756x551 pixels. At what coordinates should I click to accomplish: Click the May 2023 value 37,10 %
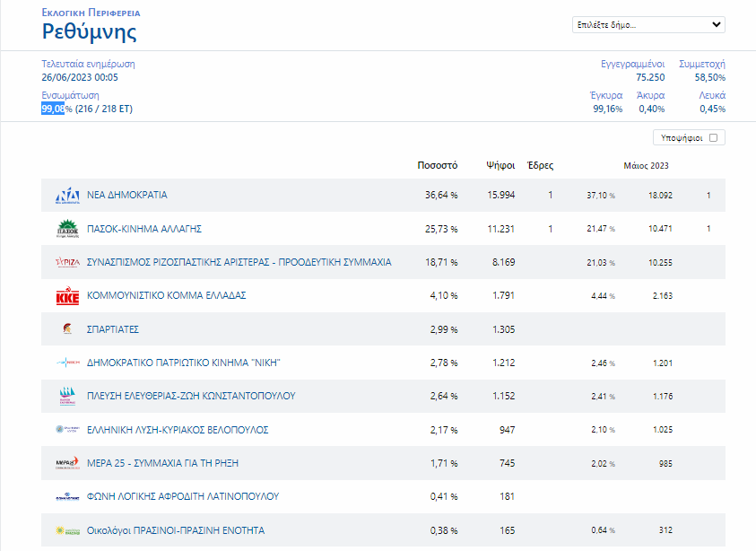point(601,196)
